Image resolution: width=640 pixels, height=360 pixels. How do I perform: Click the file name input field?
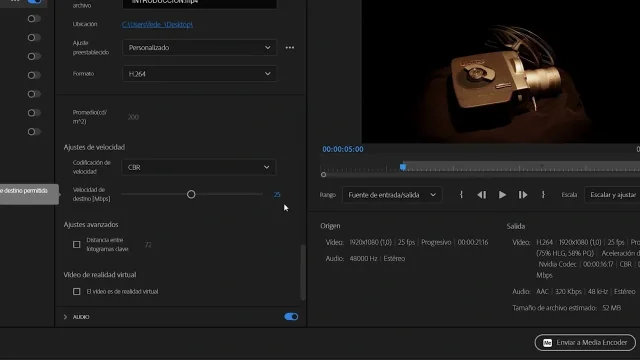pos(199,3)
